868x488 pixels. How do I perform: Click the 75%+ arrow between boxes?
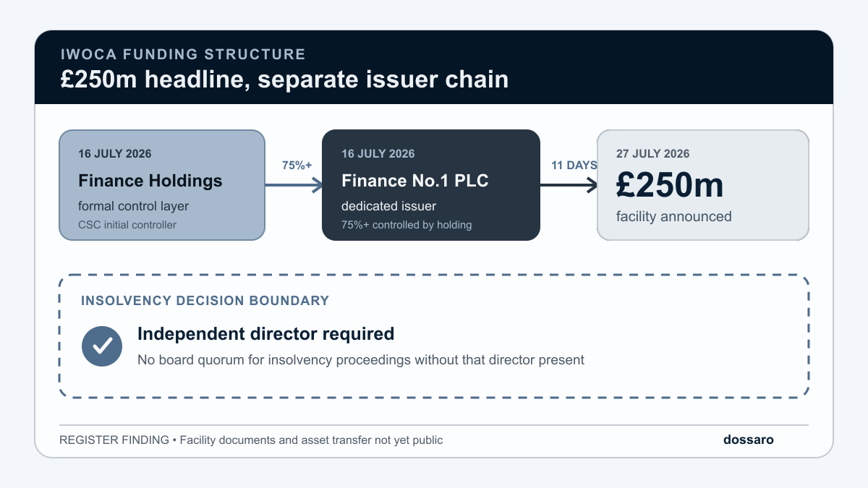pyautogui.click(x=294, y=185)
